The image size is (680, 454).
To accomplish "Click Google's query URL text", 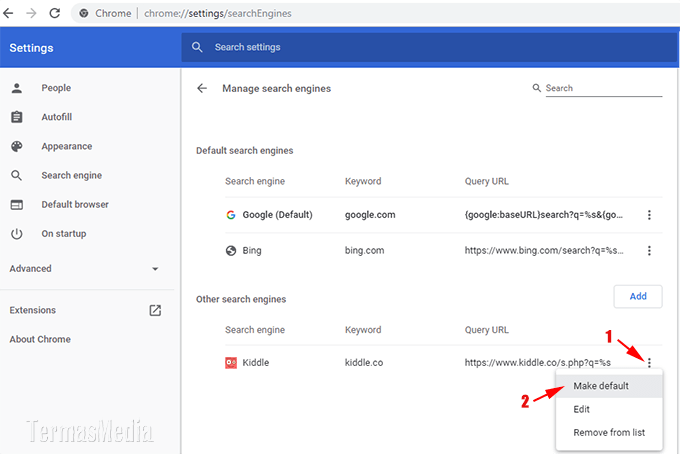I will pos(543,215).
